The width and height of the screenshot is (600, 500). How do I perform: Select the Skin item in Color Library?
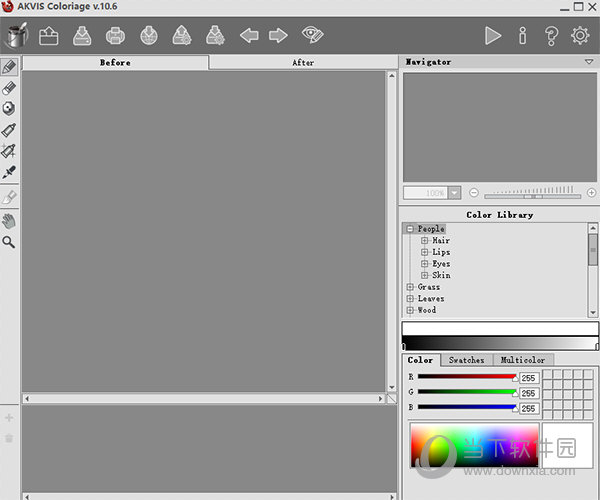[x=441, y=275]
